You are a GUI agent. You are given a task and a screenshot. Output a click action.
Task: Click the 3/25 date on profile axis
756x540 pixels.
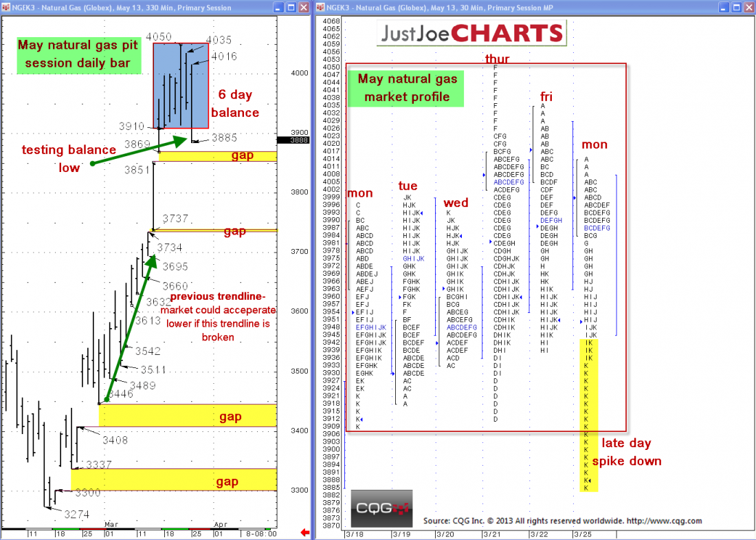[x=583, y=534]
